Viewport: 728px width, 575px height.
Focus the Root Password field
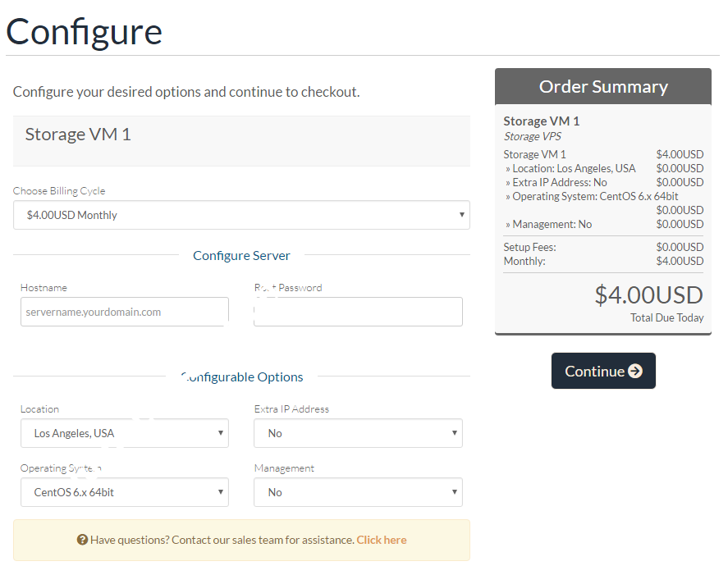(358, 312)
